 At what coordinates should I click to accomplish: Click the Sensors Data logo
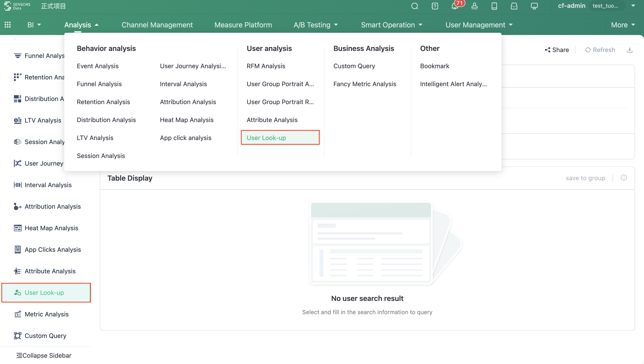click(17, 6)
